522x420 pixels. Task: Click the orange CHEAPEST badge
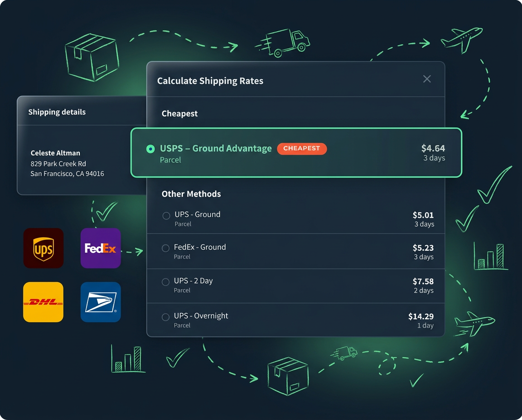click(302, 148)
